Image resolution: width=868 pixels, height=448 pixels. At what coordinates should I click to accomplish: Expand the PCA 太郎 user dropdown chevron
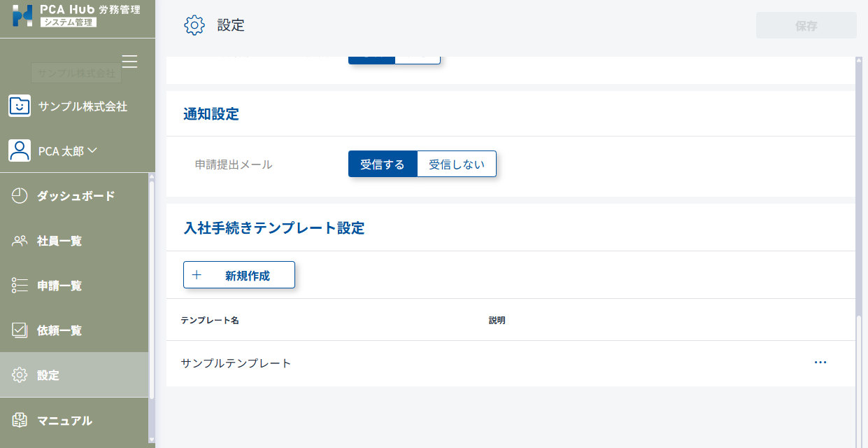point(92,150)
